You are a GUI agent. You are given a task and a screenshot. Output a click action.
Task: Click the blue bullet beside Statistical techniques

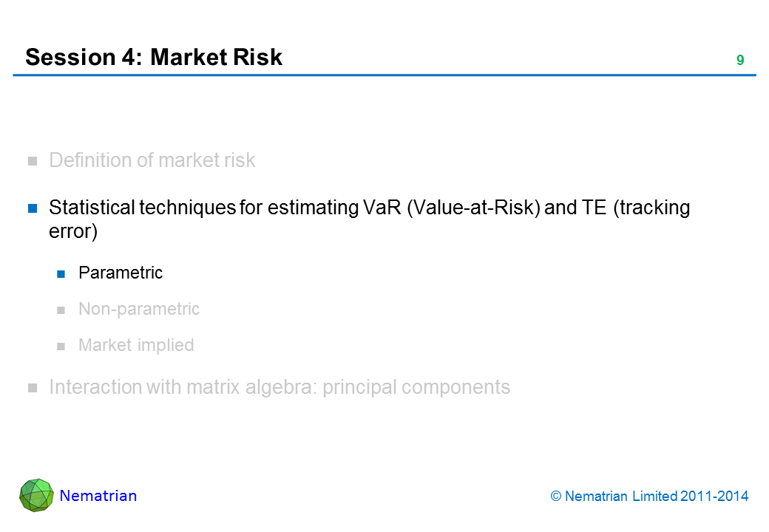tap(33, 208)
